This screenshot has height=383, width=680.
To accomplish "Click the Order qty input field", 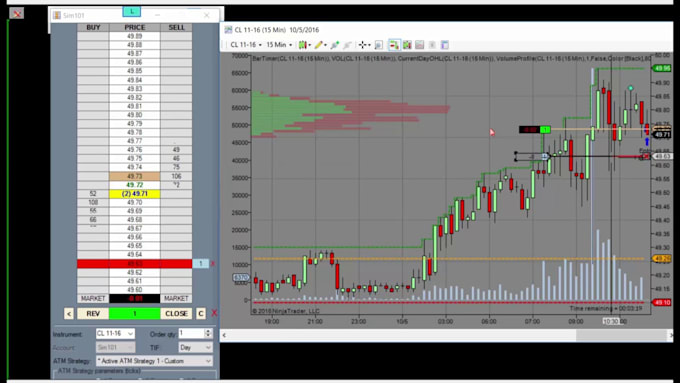I will (x=191, y=334).
